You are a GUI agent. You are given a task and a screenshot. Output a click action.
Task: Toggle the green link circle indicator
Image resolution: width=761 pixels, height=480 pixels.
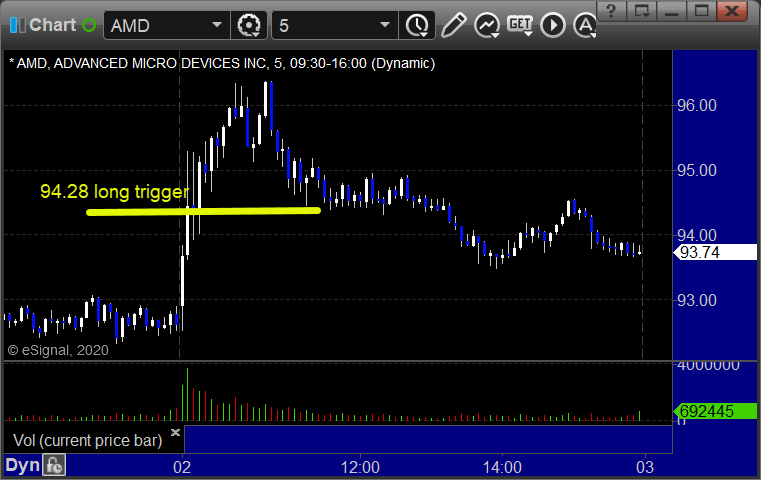[89, 25]
